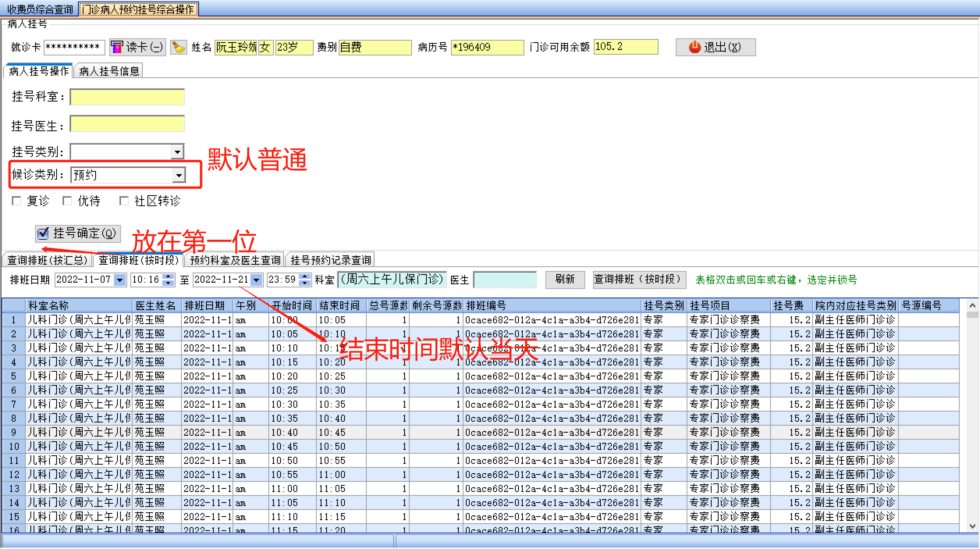Open the 候诊类别 dropdown showing 预约
Image resolution: width=980 pixels, height=549 pixels.
click(x=179, y=175)
